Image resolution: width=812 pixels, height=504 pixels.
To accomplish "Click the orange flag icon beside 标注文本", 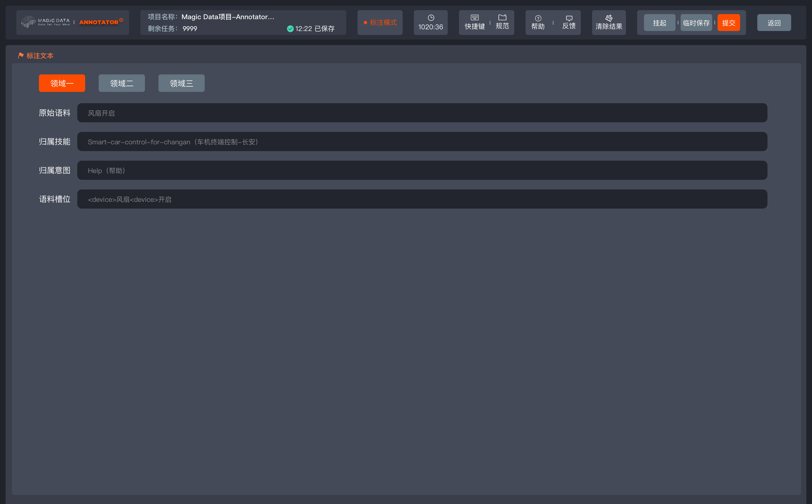I will tap(21, 55).
